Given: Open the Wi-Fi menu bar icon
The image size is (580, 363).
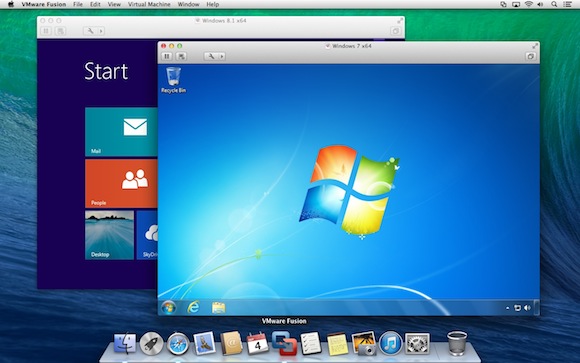Looking at the screenshot, I should click(x=529, y=4).
